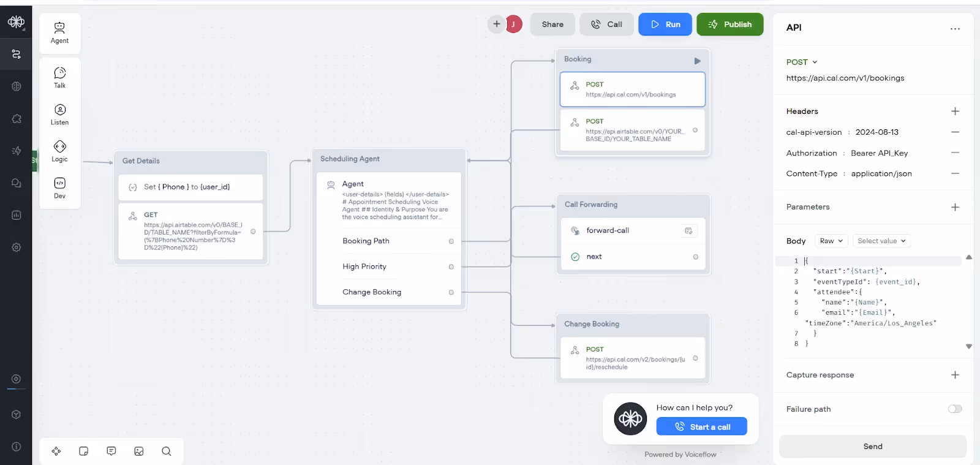Click the image icon in the bottom canvas toolbar
This screenshot has height=465, width=980.
pyautogui.click(x=139, y=452)
